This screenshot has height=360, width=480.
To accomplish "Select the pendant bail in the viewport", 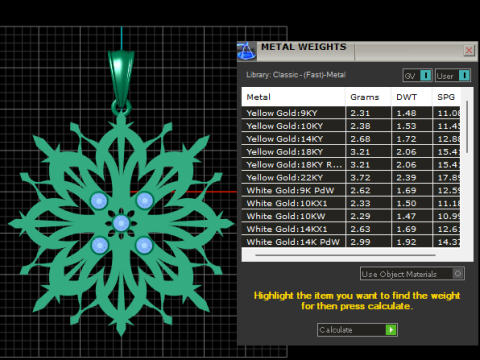I will point(121,78).
